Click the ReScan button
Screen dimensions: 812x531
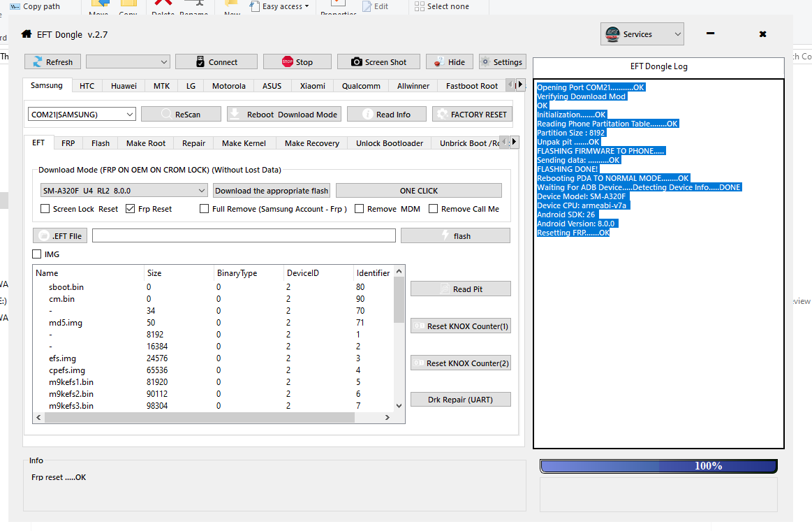point(181,114)
